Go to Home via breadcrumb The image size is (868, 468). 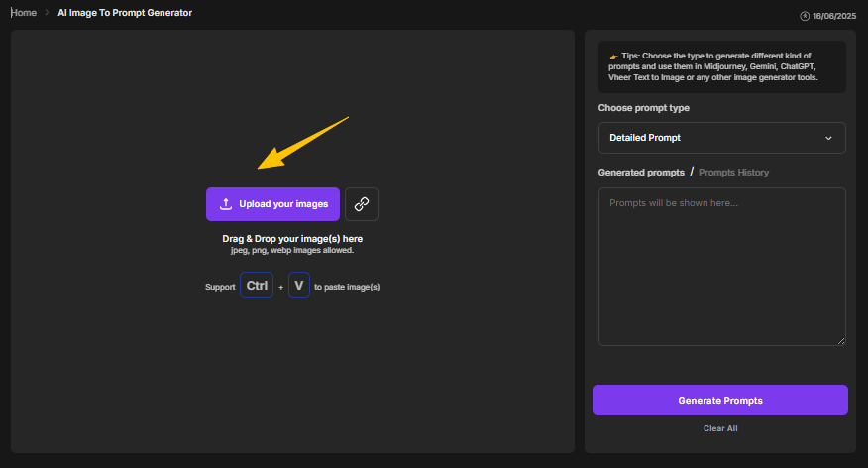click(24, 13)
